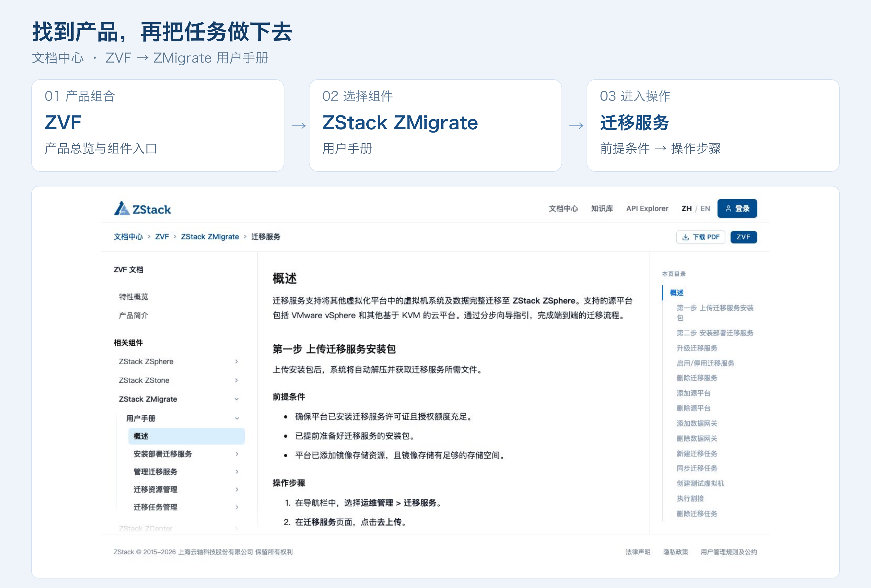
Task: Open 隐私政策 footer link
Action: click(x=675, y=552)
